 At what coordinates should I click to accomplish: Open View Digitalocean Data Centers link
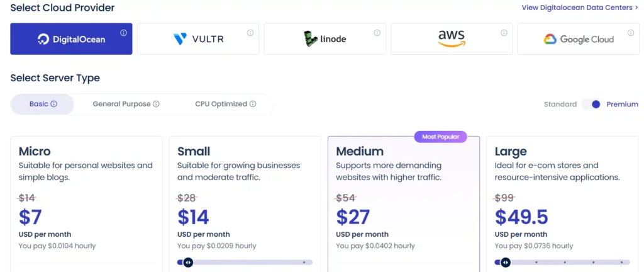(580, 8)
